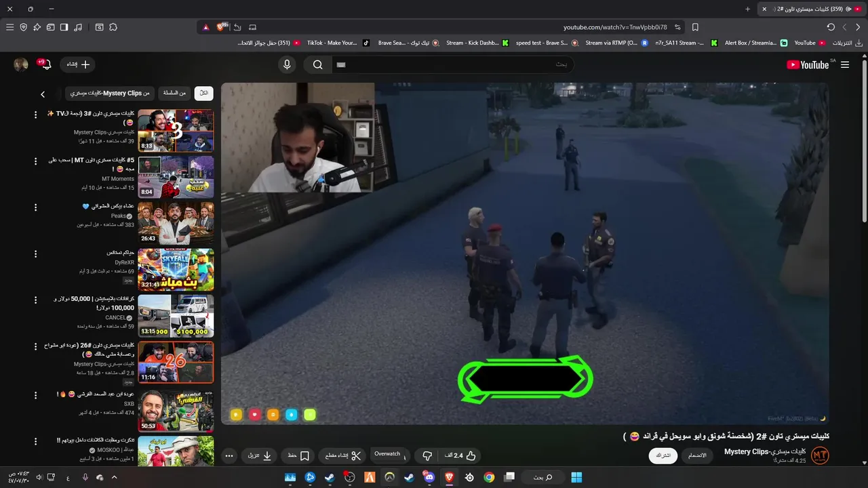Open the Stream - Kick Dashboard bookmark
868x488 pixels.
(x=477, y=43)
